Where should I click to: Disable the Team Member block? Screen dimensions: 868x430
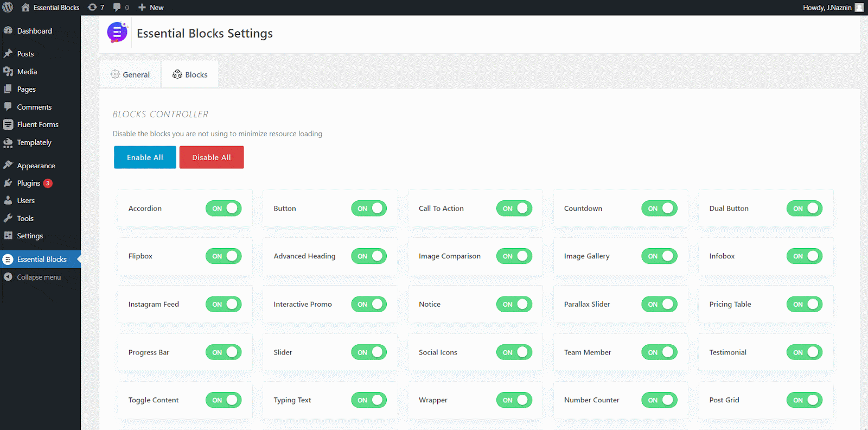pyautogui.click(x=659, y=352)
